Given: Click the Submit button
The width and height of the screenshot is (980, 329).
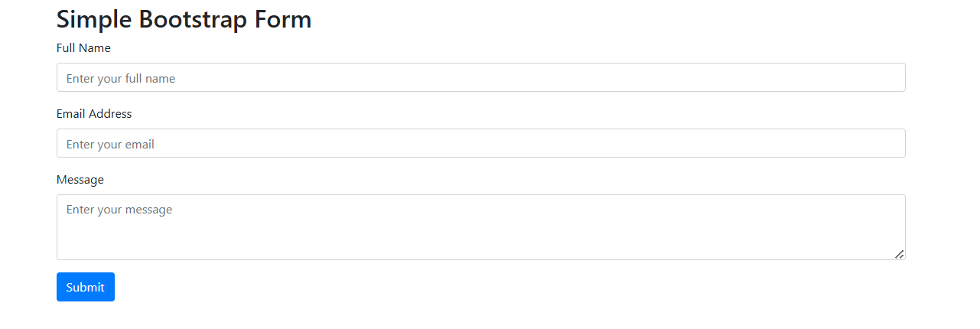Looking at the screenshot, I should tap(86, 287).
